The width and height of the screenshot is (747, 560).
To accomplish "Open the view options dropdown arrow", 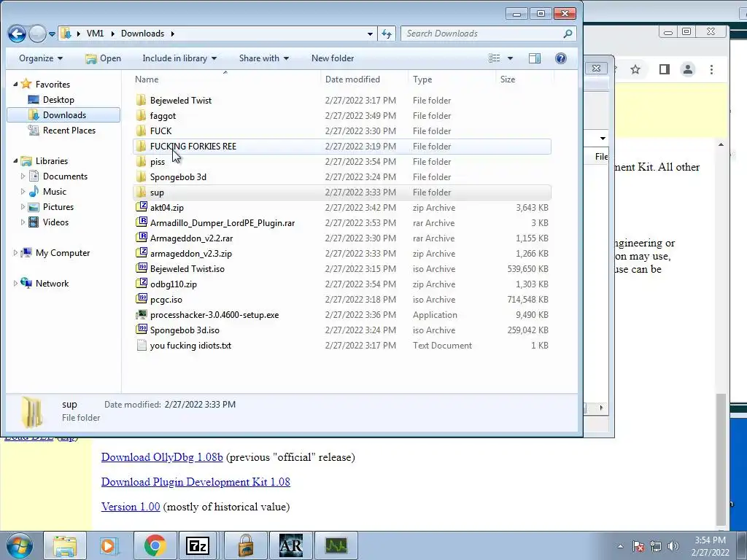I will (510, 58).
